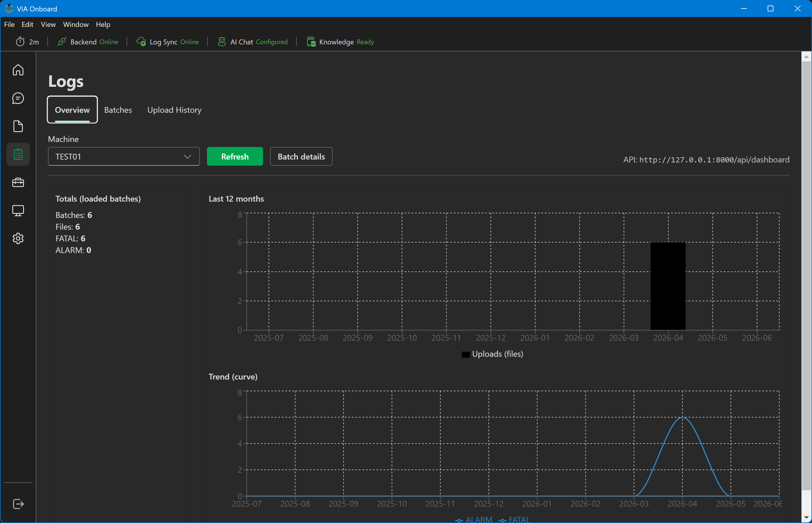The image size is (812, 523).
Task: Click the Logout icon at sidebar bottom
Action: [x=18, y=504]
